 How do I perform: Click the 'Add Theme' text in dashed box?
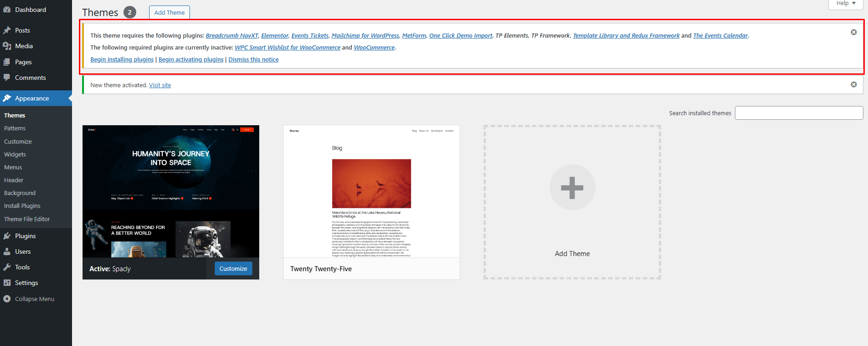[x=572, y=253]
